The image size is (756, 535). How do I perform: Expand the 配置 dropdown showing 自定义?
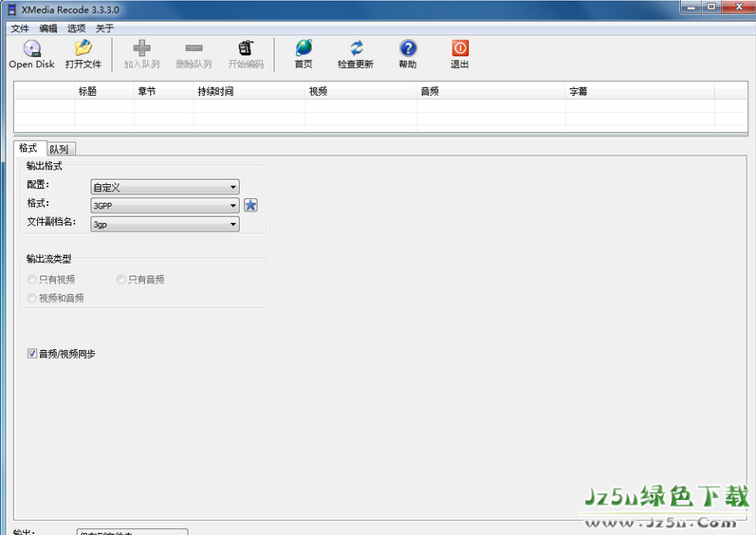(165, 187)
